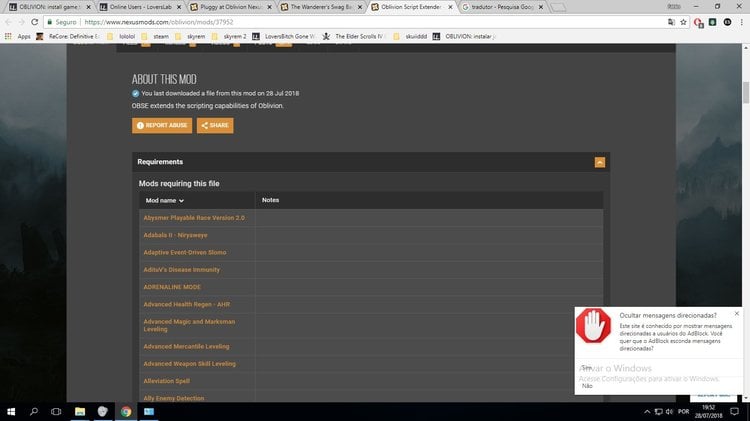Open the LoversBitch Gone W bookmark
Viewport: 750px width, 421px height.
click(284, 36)
